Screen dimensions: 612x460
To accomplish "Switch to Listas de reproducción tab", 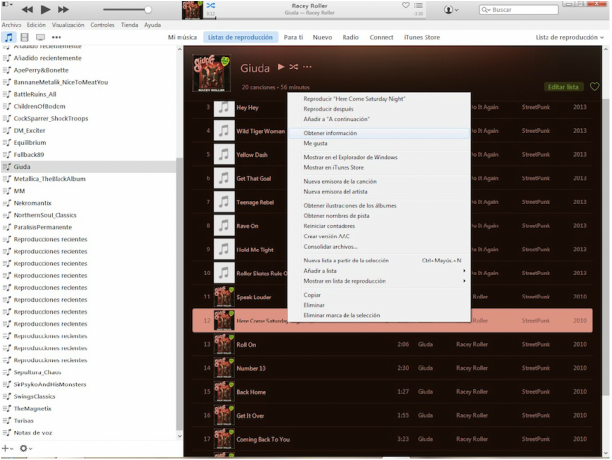I will tap(240, 37).
